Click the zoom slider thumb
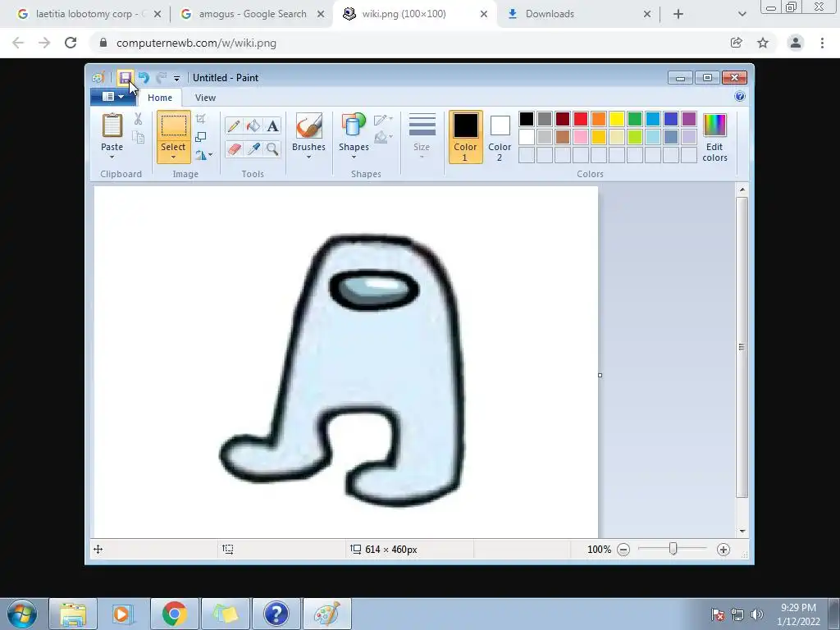Image resolution: width=840 pixels, height=630 pixels. pos(673,549)
